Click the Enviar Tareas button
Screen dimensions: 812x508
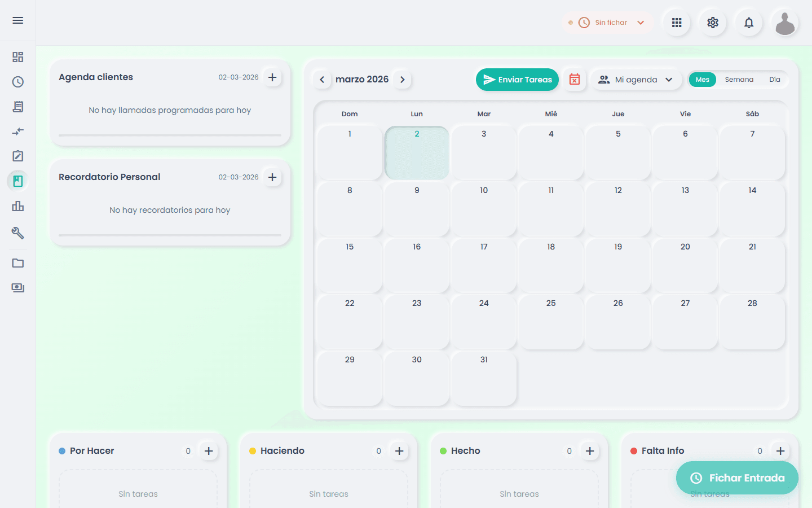point(517,80)
